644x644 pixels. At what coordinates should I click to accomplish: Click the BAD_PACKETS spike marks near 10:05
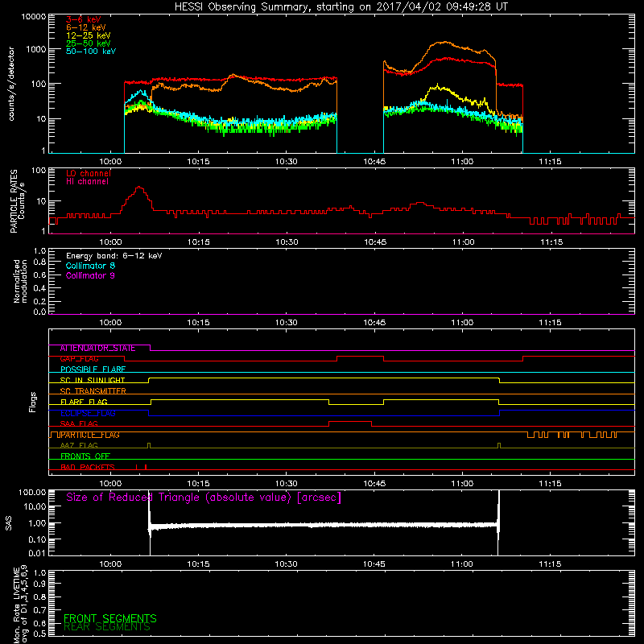[x=142, y=467]
